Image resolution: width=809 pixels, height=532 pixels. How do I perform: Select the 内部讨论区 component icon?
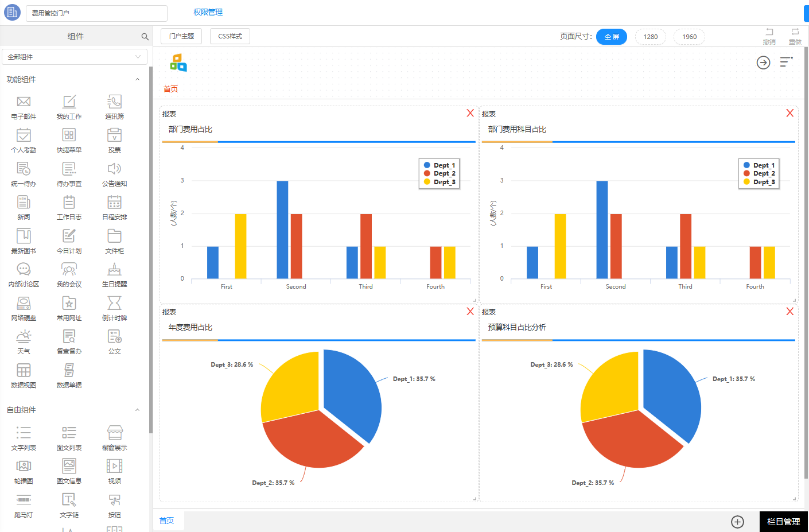(24, 269)
